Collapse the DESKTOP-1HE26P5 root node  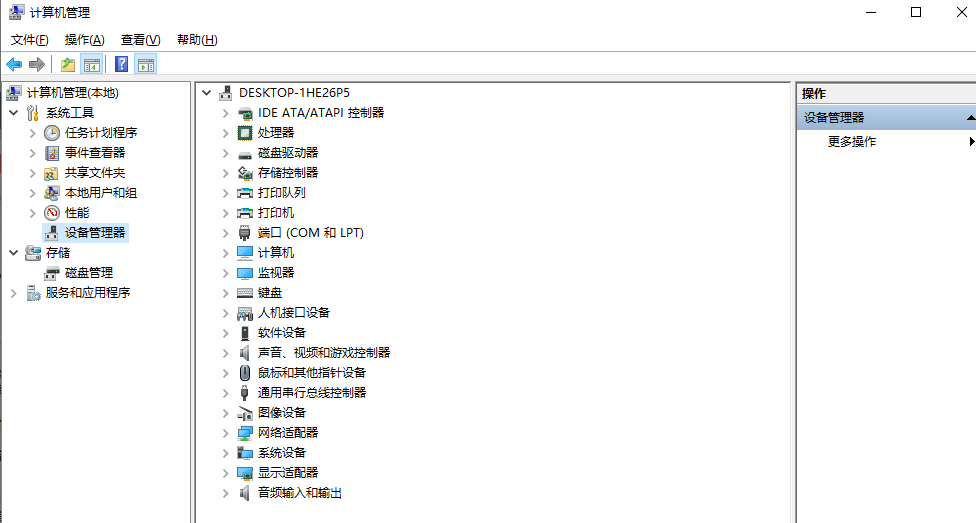click(207, 93)
